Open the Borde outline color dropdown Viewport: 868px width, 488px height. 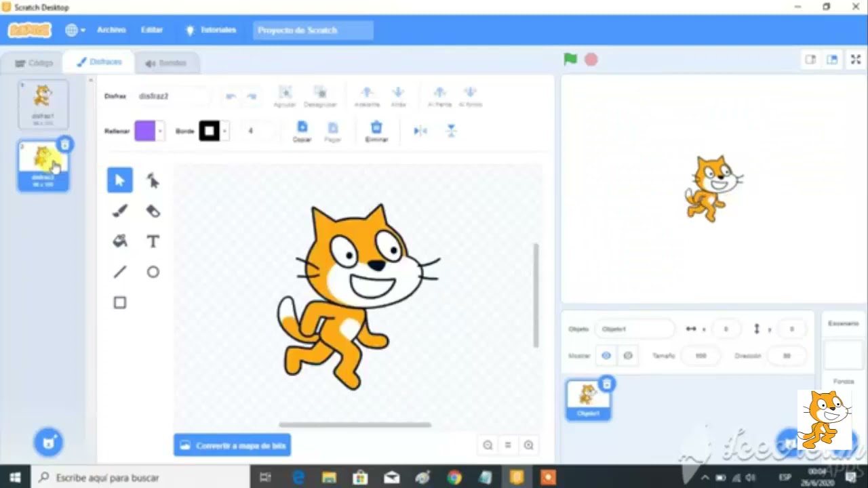pyautogui.click(x=224, y=131)
